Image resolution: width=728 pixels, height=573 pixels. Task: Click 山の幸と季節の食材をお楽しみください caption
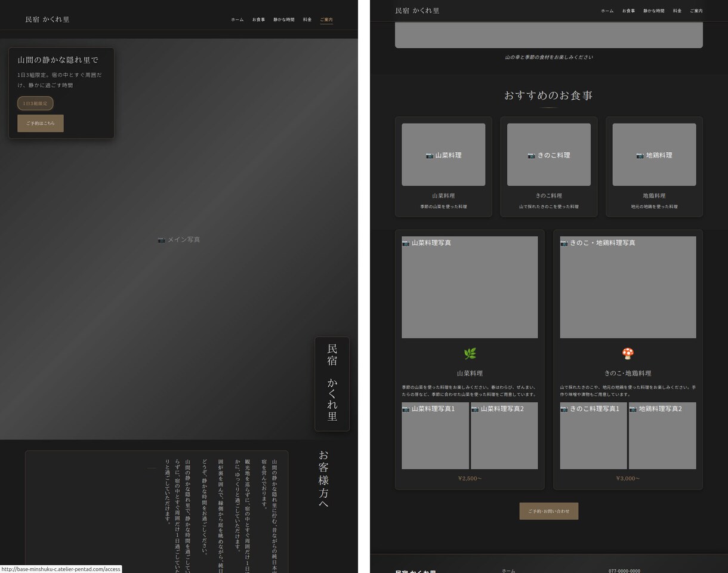click(548, 57)
